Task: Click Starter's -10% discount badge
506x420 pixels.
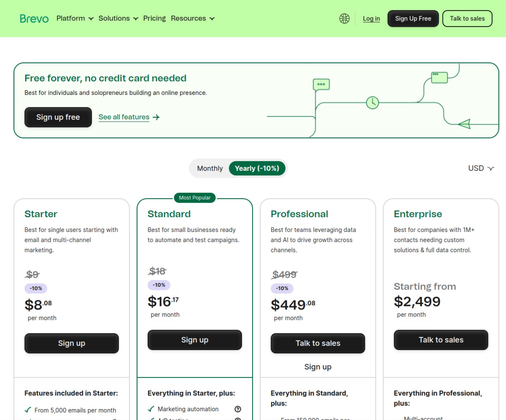Action: pyautogui.click(x=36, y=288)
